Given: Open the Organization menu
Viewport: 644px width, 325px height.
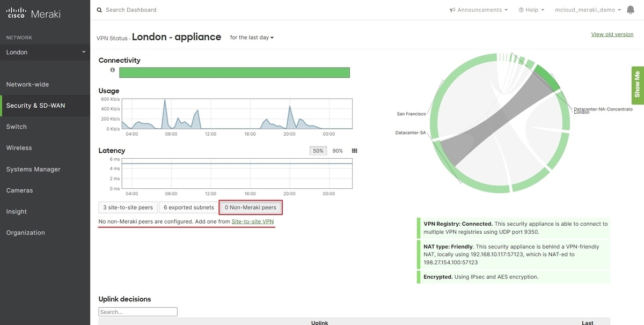Looking at the screenshot, I should 45,233.
